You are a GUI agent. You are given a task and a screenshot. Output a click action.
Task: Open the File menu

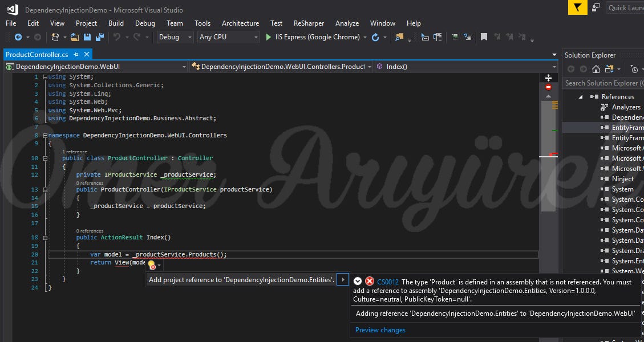pyautogui.click(x=11, y=23)
